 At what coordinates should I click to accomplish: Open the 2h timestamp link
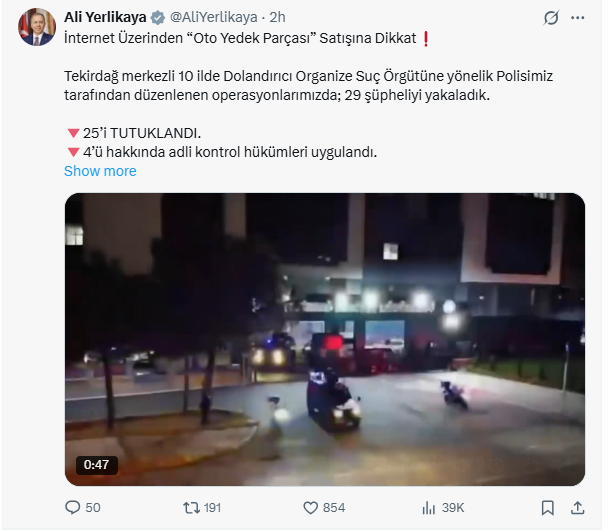(277, 17)
